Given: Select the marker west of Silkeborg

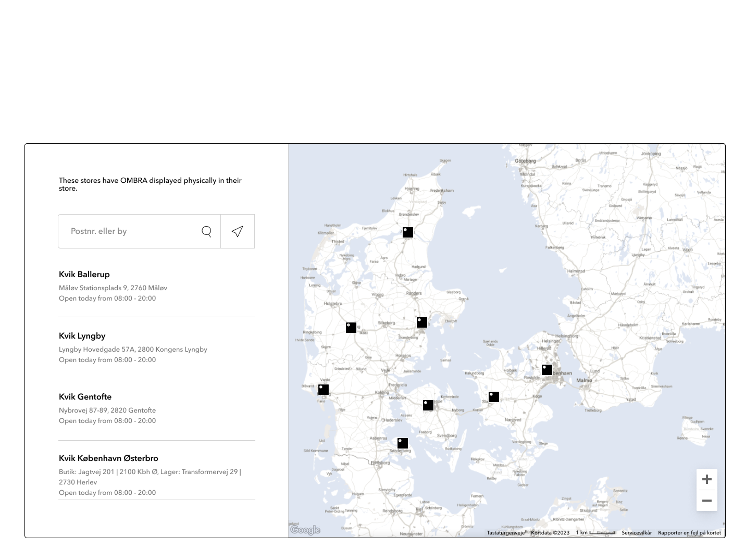Looking at the screenshot, I should (x=351, y=327).
